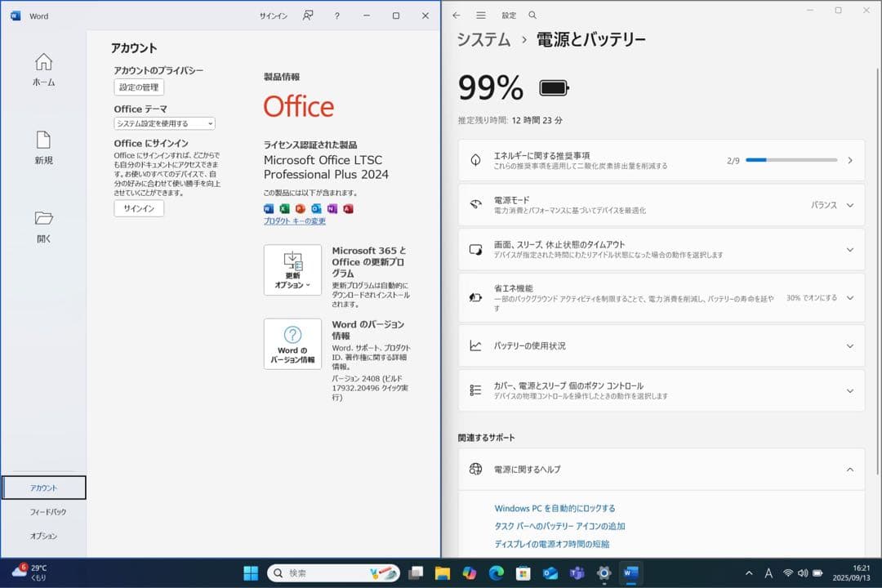Image resolution: width=882 pixels, height=588 pixels.
Task: Click the PowerPoint app icon under product info
Action: 301,209
